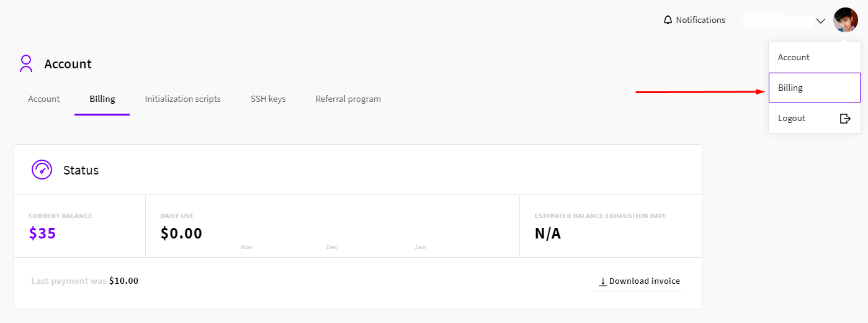Viewport: 868px width, 323px height.
Task: Open the Account tab
Action: click(44, 99)
